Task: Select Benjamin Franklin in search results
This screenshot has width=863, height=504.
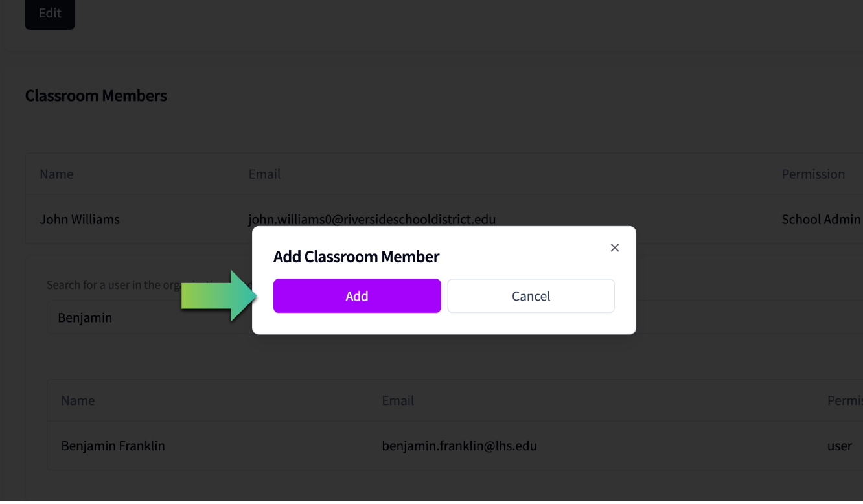Action: [x=113, y=446]
